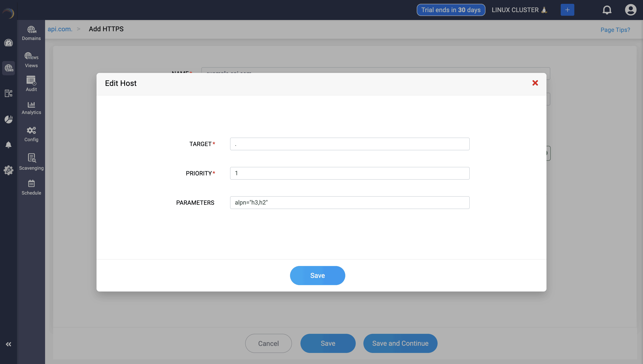Open the dashboard gauge icon in left rail
Viewport: 643px width, 364px height.
point(9,43)
